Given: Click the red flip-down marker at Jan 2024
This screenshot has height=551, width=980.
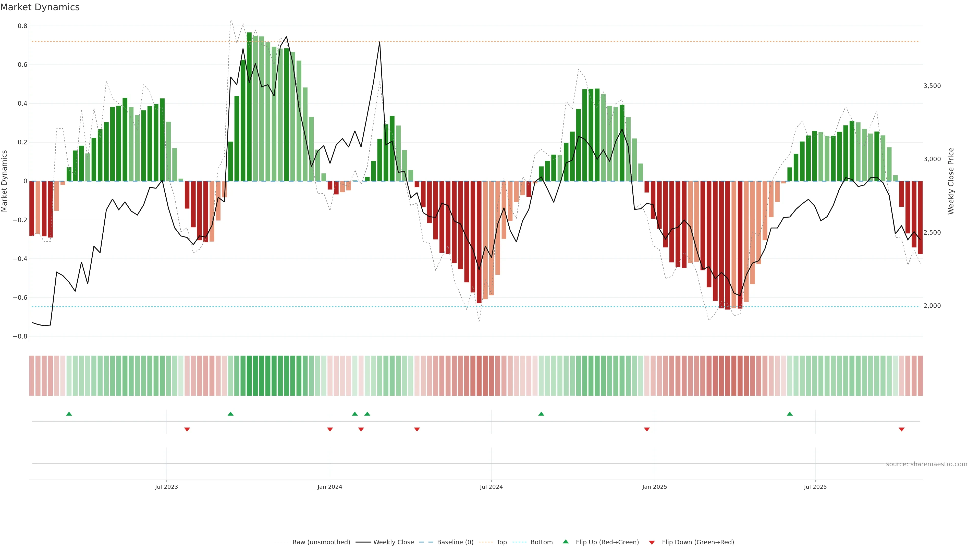Looking at the screenshot, I should tap(330, 429).
